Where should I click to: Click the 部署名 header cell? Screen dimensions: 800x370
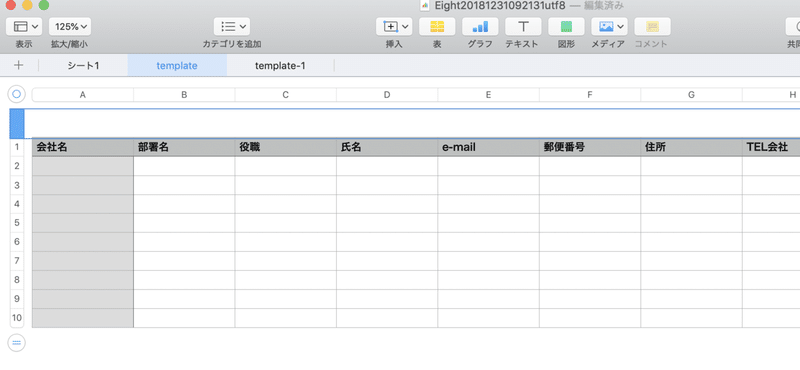(x=184, y=147)
